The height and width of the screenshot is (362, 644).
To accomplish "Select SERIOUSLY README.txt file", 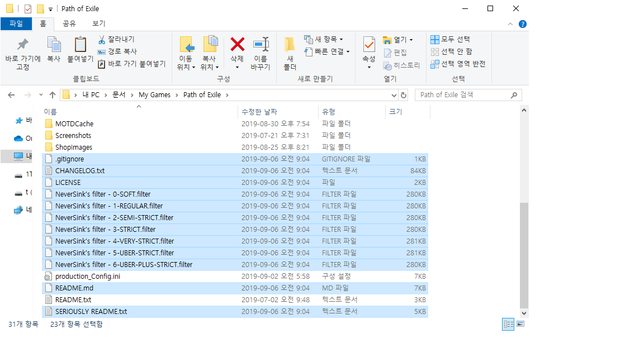I will pos(235,312).
